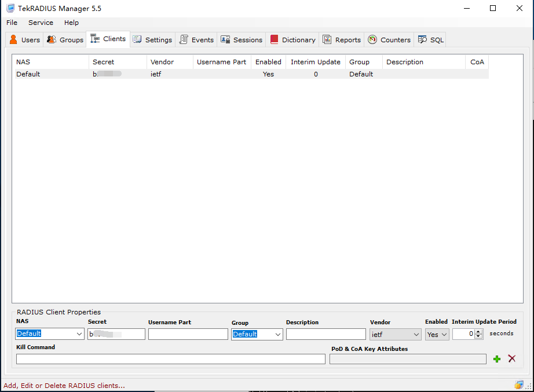Open the Dictionary tab
Viewport: 534px width, 392px height.
click(293, 40)
